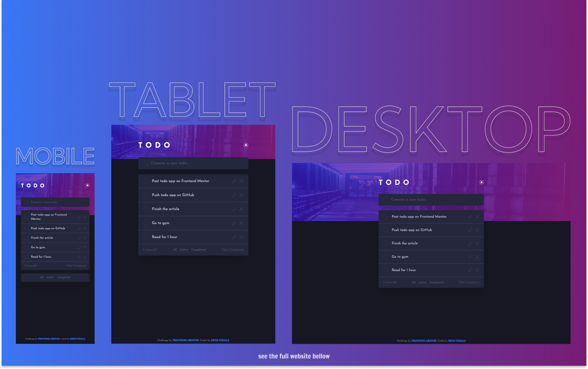Image resolution: width=588 pixels, height=369 pixels.
Task: Edit 'Go to gym' pencil in desktop preview
Action: [x=470, y=257]
